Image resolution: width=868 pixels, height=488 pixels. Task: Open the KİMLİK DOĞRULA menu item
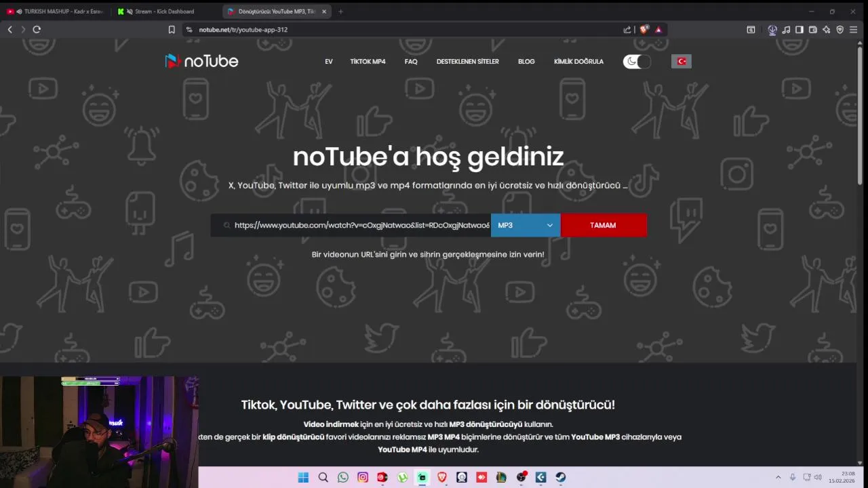(x=578, y=62)
